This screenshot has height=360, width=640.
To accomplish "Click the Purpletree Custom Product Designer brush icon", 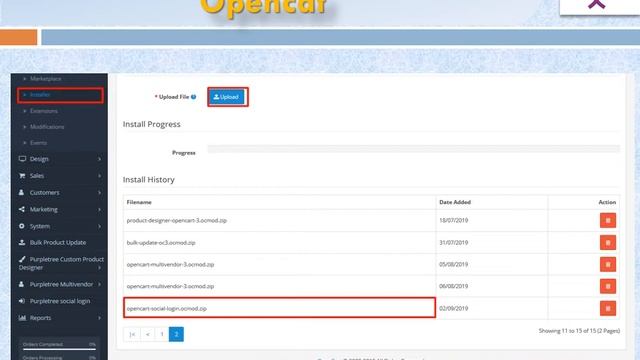I will point(22,259).
